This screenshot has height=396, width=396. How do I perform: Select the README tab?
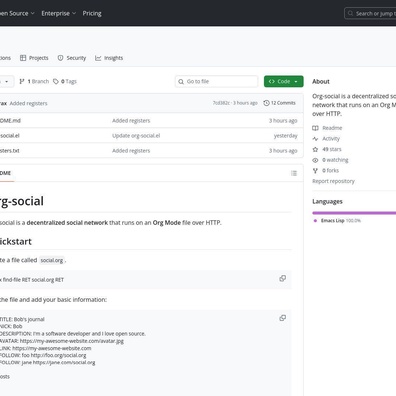pyautogui.click(x=6, y=173)
